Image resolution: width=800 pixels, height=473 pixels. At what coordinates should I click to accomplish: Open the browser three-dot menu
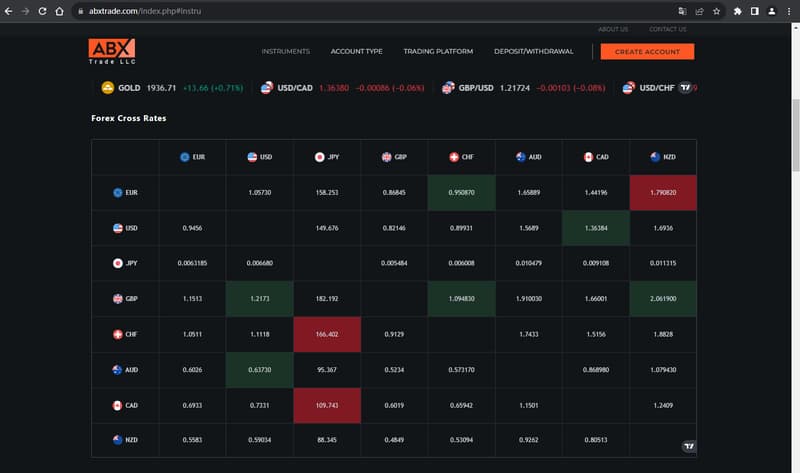788,11
